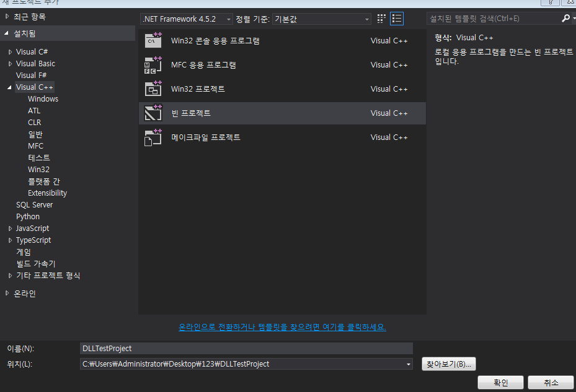Select the MFC subcategory in tree
This screenshot has height=392, width=576.
click(x=35, y=146)
